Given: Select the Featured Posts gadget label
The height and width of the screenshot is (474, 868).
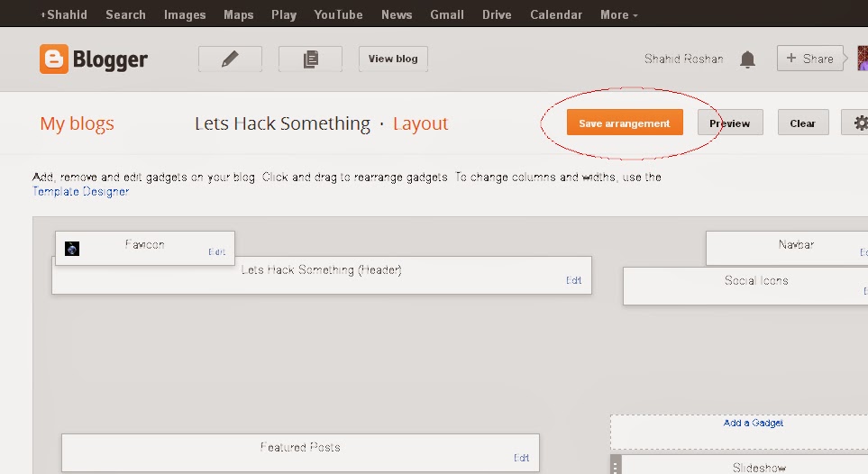Looking at the screenshot, I should (300, 447).
